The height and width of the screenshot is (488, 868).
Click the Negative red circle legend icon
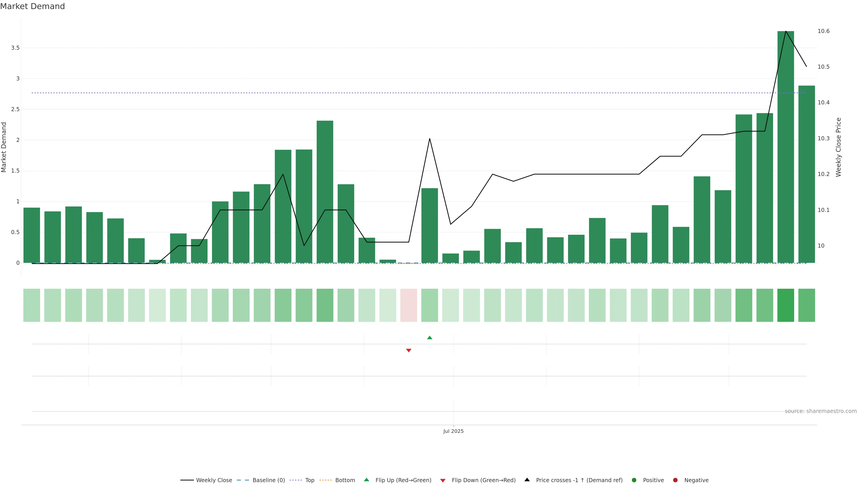click(675, 480)
